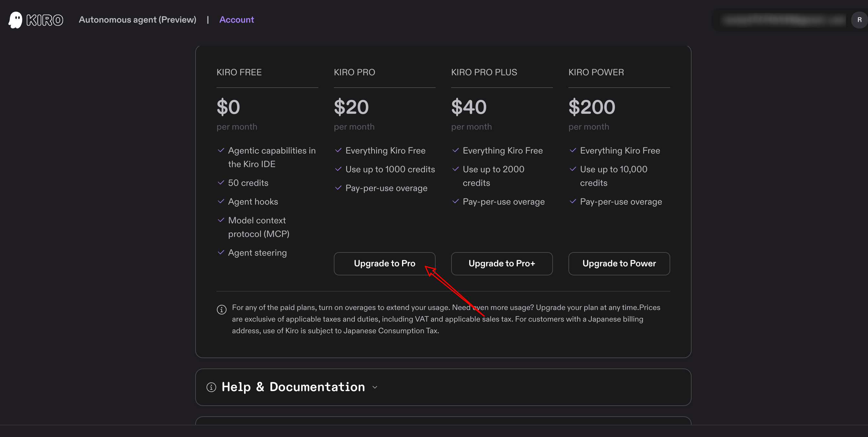This screenshot has height=437, width=868.
Task: Click the Kiro ghost logo icon
Action: pos(15,20)
